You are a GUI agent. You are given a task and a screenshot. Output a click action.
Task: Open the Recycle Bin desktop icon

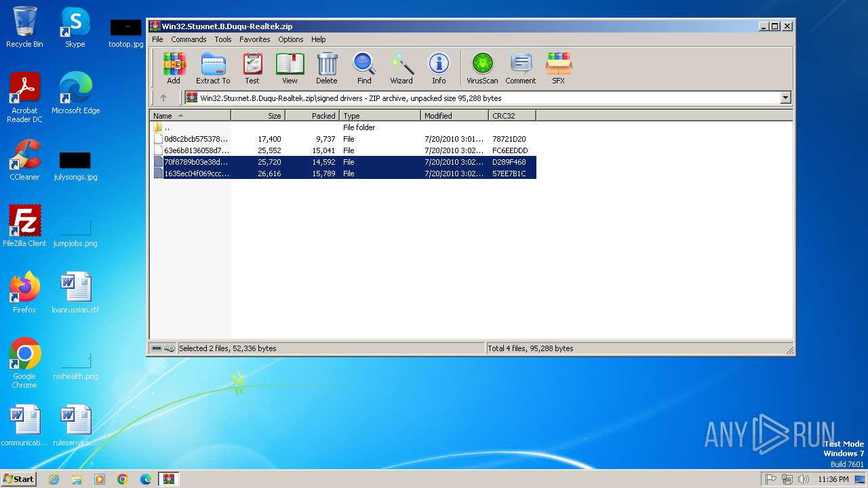pos(24,27)
